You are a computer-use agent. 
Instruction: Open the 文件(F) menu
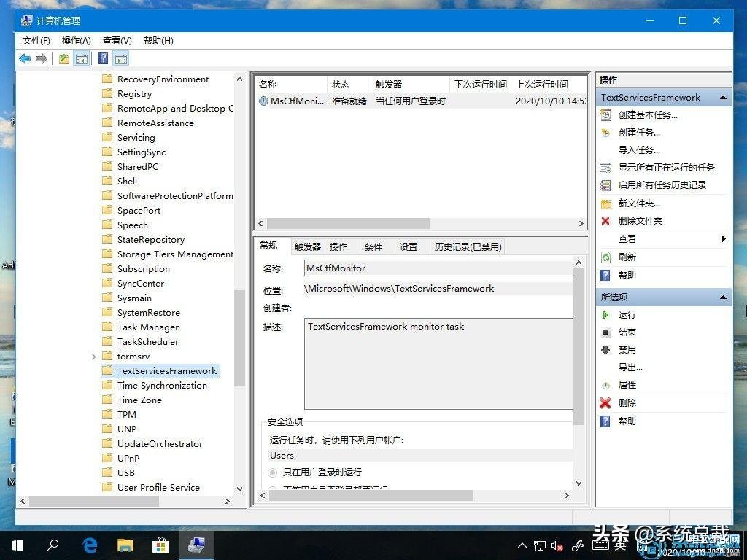(36, 41)
